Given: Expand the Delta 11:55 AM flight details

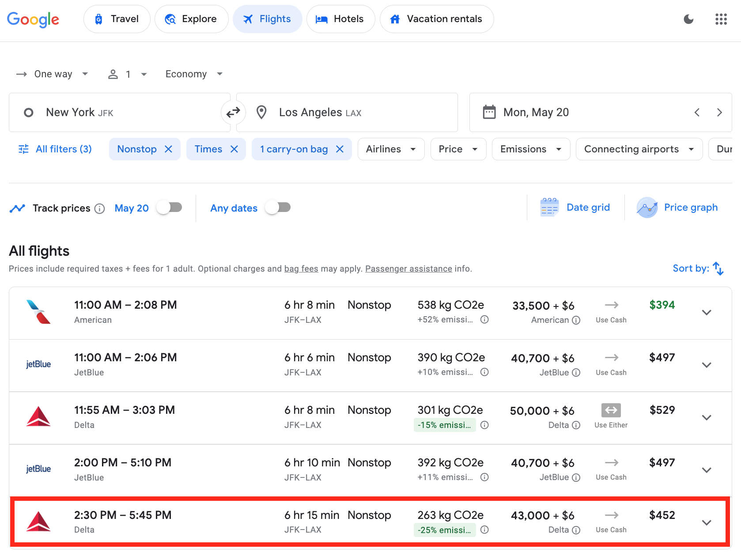Looking at the screenshot, I should 707,418.
